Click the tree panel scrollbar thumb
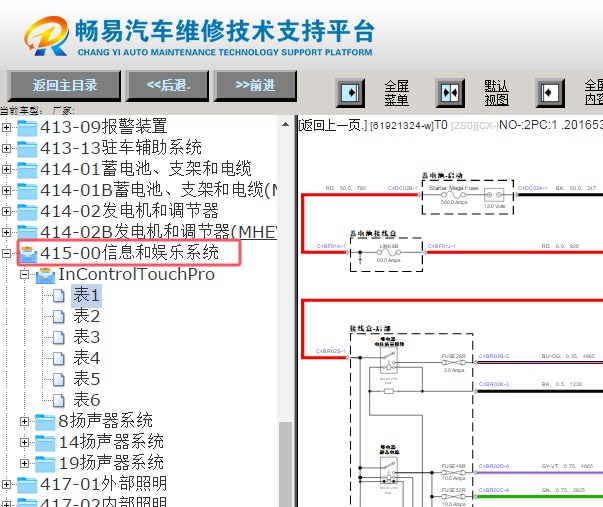Viewport: 603px width, 507px height. click(285, 464)
